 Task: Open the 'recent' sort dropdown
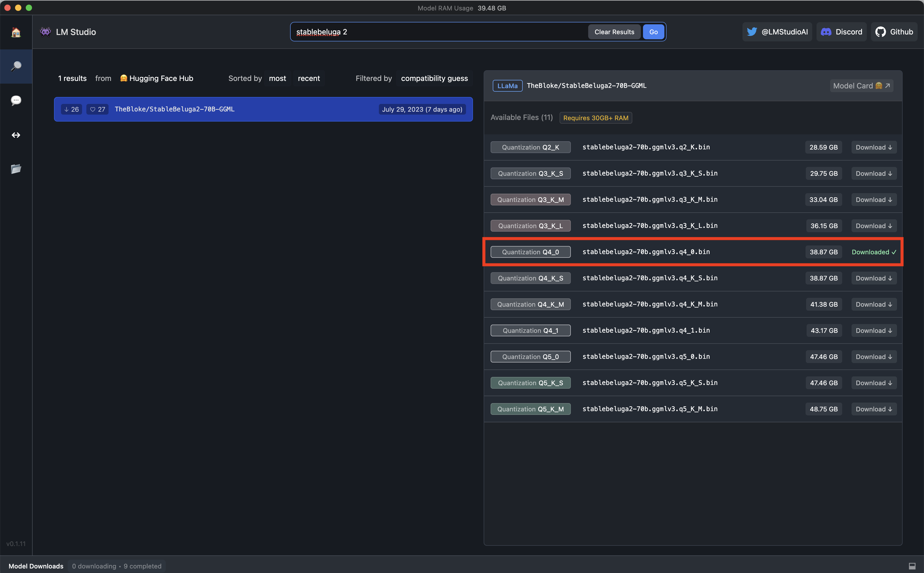[x=309, y=79]
